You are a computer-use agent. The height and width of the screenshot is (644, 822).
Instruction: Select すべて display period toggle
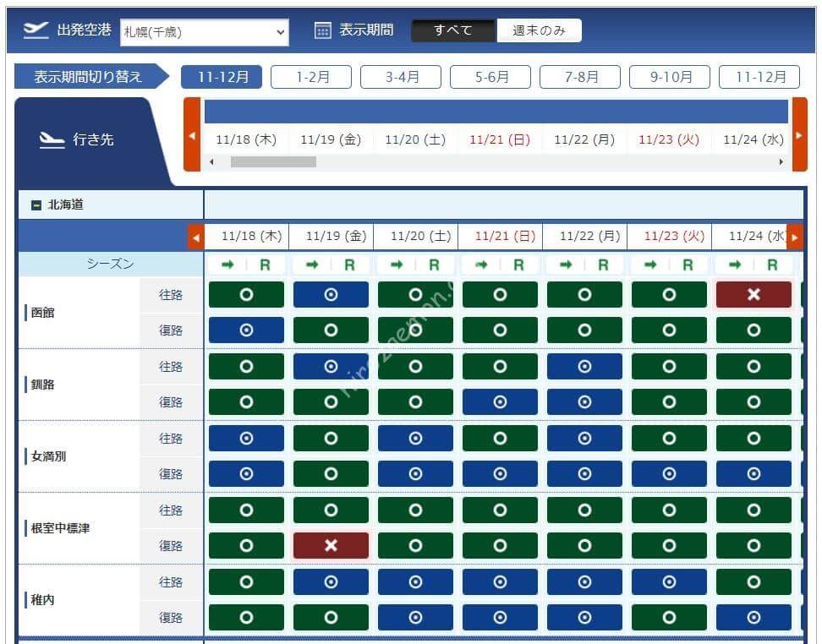[453, 30]
